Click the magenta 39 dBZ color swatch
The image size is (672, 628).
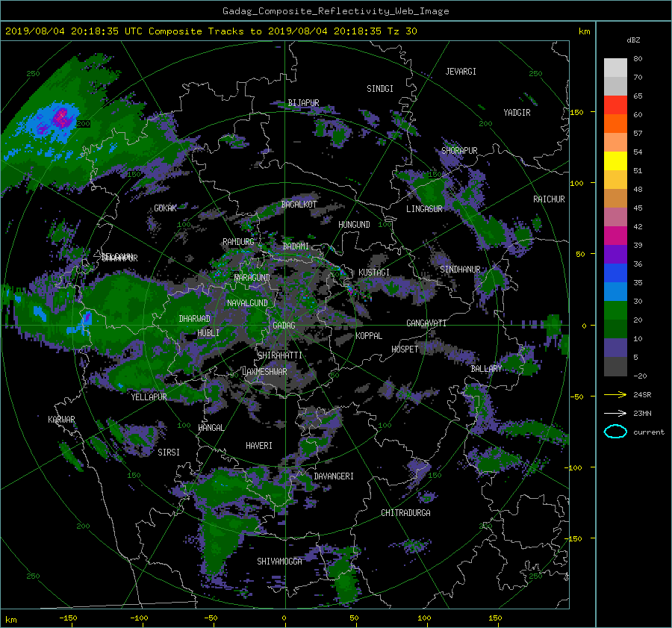615,236
